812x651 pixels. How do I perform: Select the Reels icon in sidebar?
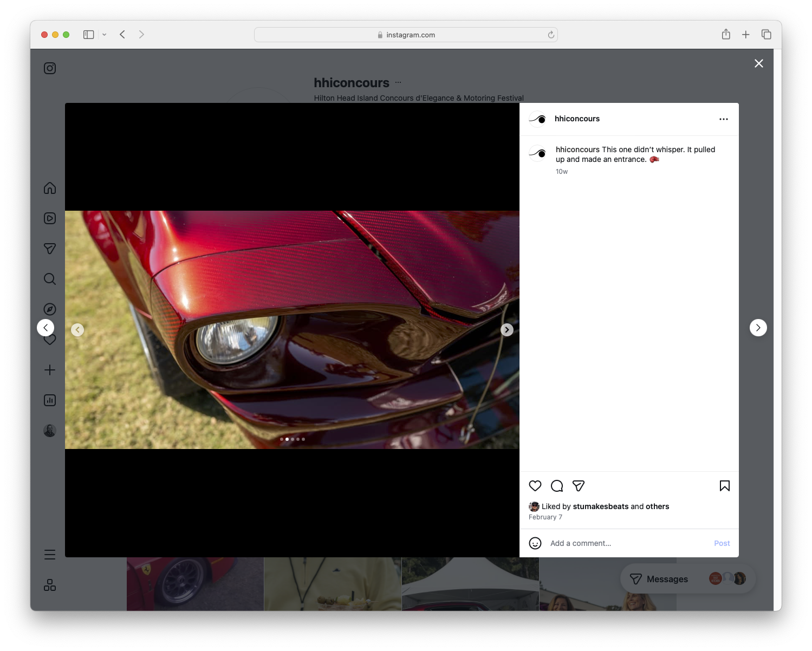click(50, 218)
